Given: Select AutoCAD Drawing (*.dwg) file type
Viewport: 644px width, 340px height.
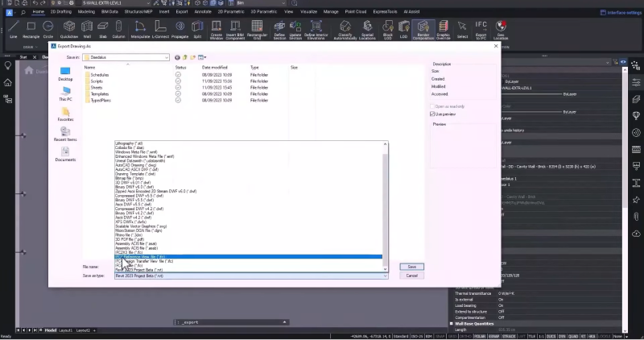Looking at the screenshot, I should click(x=248, y=165).
